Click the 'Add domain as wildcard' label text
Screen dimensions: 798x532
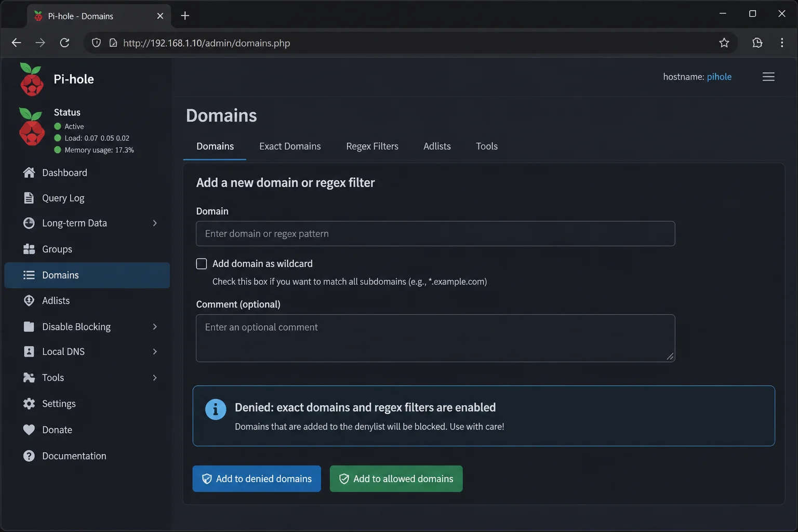(x=262, y=264)
